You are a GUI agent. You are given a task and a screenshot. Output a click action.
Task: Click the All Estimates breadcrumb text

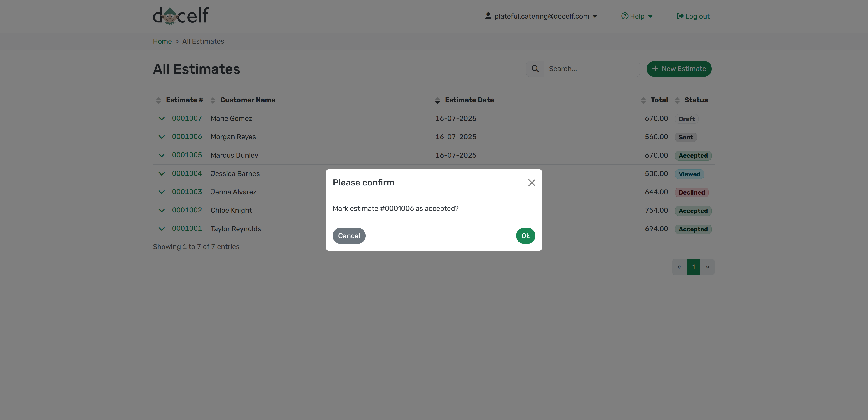point(203,41)
